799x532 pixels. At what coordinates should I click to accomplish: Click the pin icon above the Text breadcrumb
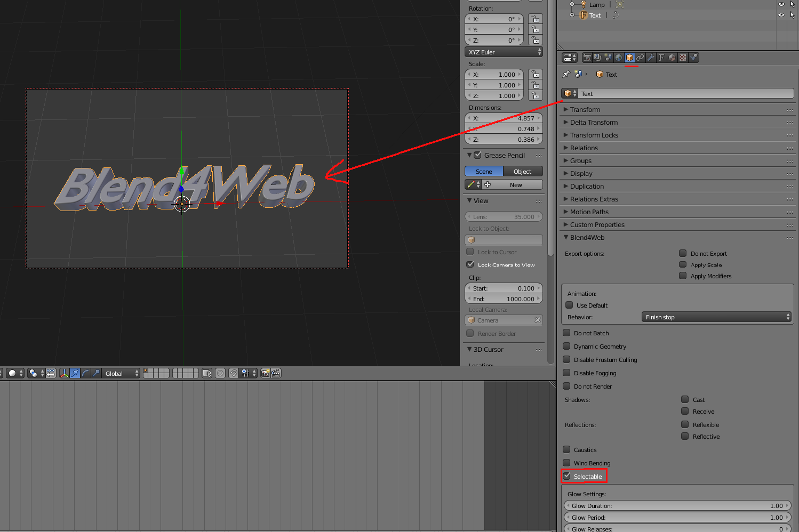[x=567, y=74]
